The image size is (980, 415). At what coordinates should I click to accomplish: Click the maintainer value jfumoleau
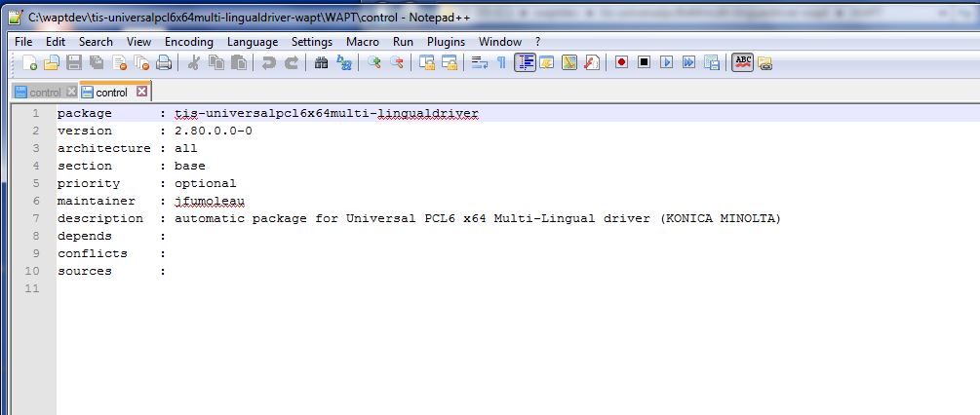(x=210, y=201)
